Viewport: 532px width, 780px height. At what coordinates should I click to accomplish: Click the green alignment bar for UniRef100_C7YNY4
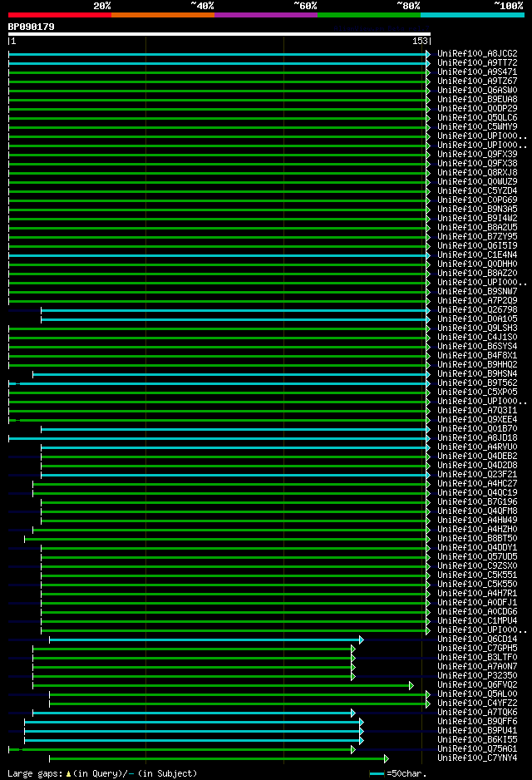(219, 758)
